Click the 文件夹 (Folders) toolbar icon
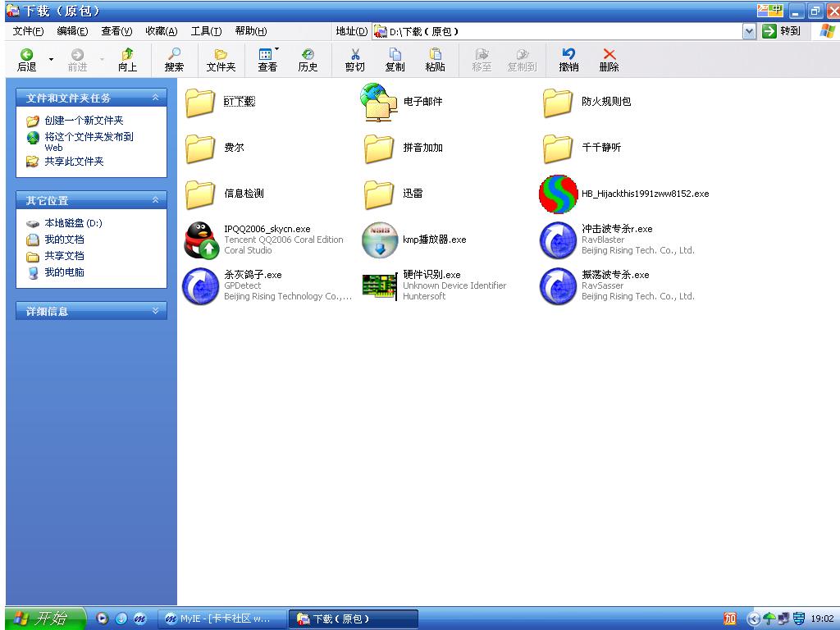The height and width of the screenshot is (630, 840). click(x=221, y=60)
